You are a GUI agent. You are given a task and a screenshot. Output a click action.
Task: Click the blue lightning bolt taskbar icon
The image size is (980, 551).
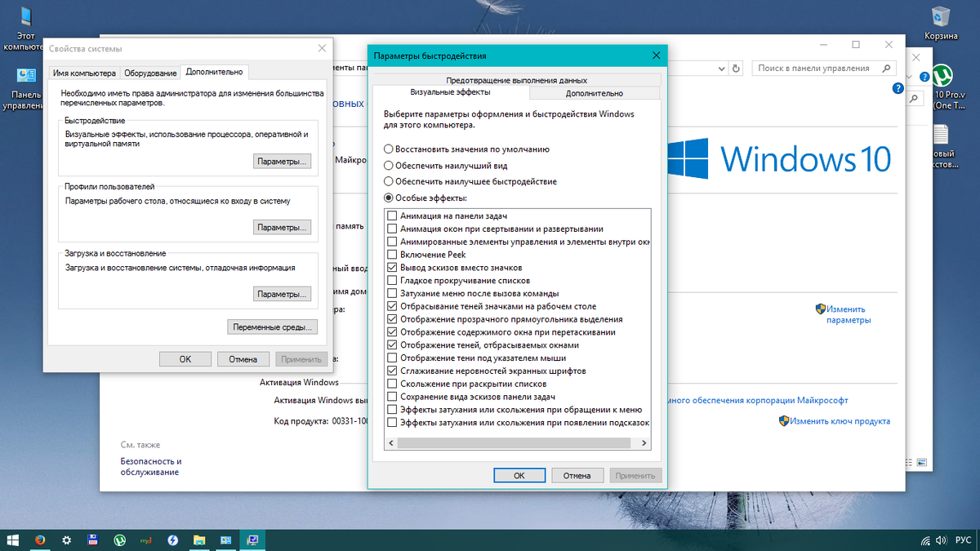(x=173, y=540)
